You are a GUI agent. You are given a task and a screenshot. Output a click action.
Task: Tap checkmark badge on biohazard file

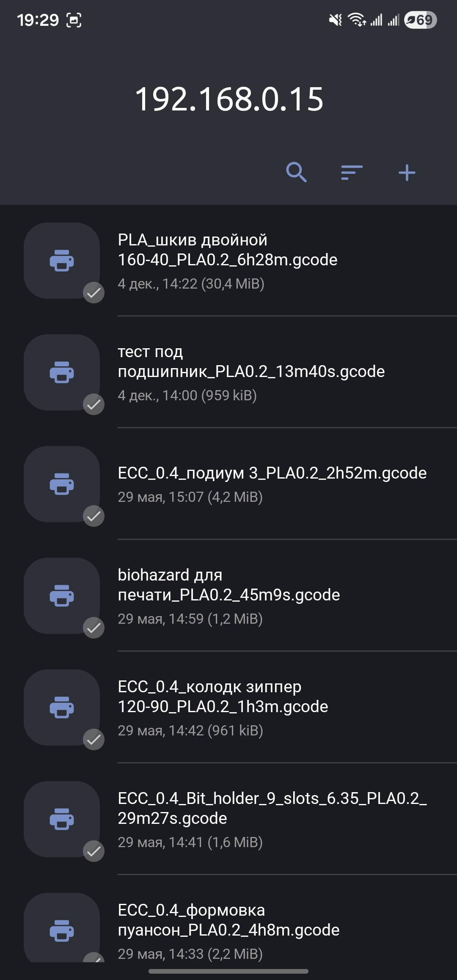[x=94, y=628]
